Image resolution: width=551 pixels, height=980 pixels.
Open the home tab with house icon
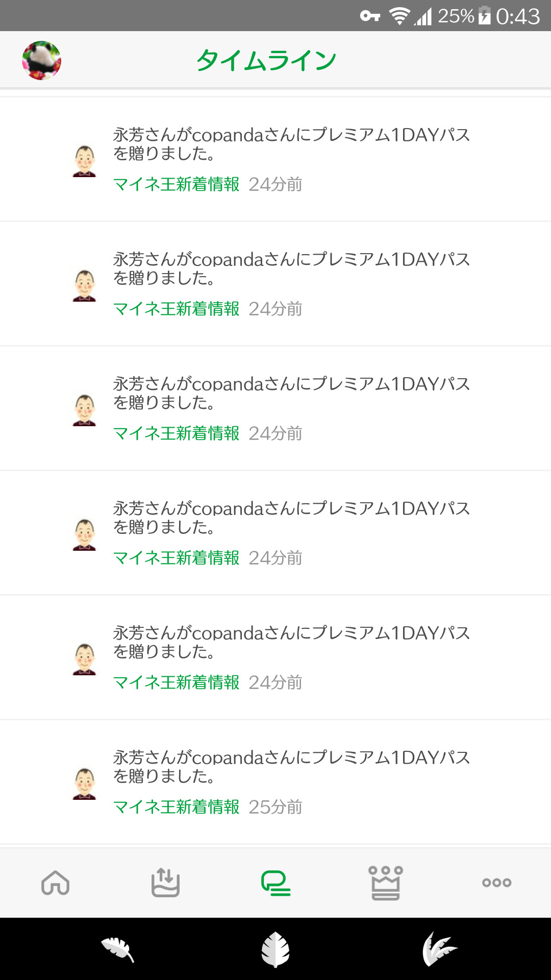click(55, 883)
